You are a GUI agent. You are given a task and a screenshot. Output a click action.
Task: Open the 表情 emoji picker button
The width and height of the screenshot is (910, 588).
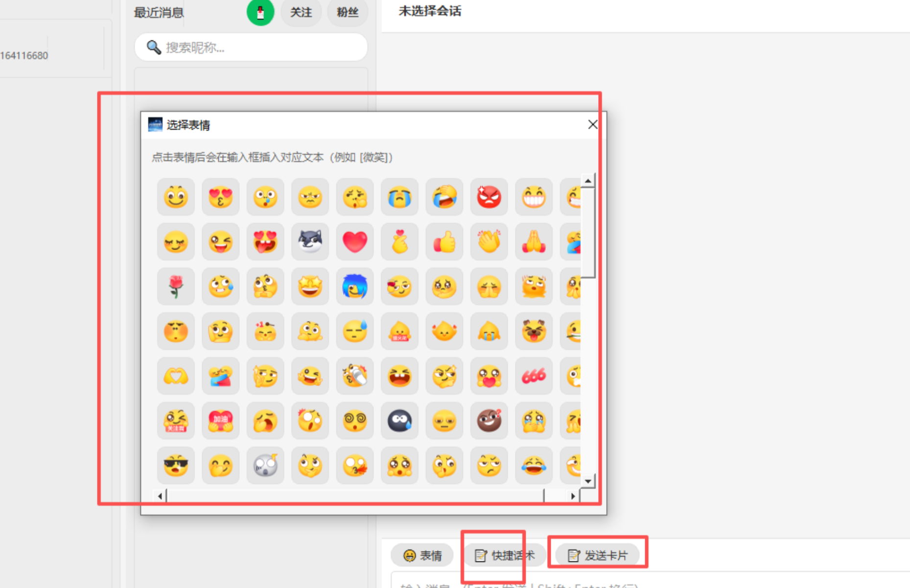point(422,555)
